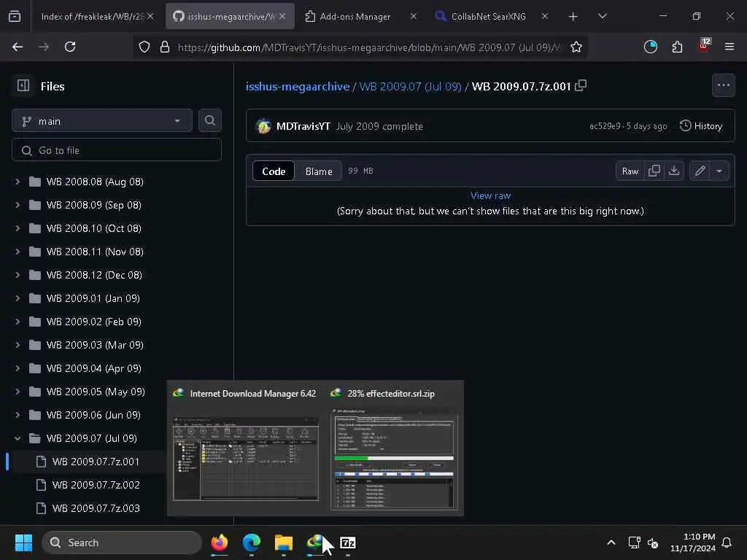Expand the WB 2008.12 (Dec 08) folder
Image resolution: width=747 pixels, height=560 pixels.
point(18,275)
